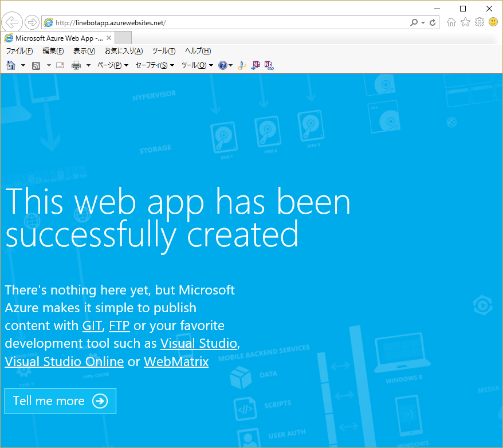Refresh the page with reload icon

tap(433, 22)
